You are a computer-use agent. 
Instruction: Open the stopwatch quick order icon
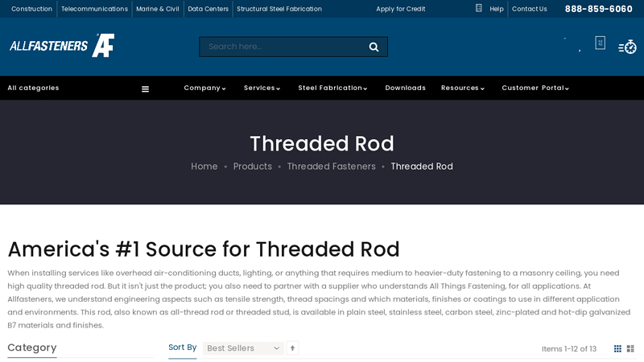[627, 47]
